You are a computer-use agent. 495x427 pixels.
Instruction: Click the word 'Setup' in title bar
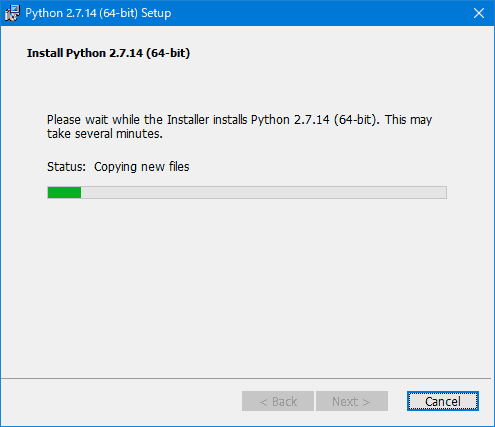(156, 13)
